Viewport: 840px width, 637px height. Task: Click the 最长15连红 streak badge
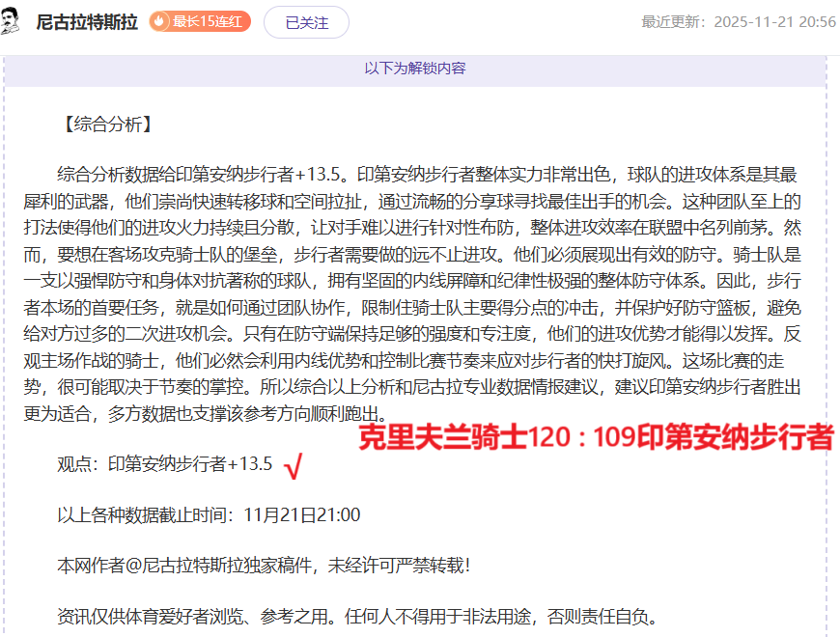click(x=200, y=21)
